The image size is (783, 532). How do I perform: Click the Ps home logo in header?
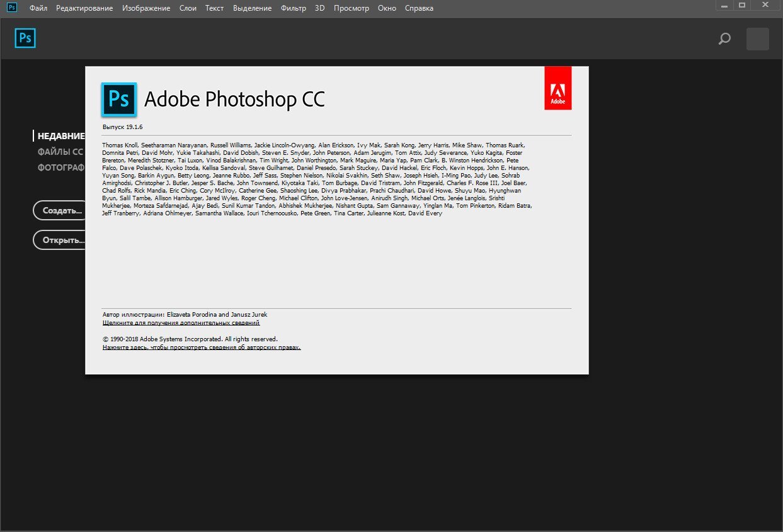25,38
